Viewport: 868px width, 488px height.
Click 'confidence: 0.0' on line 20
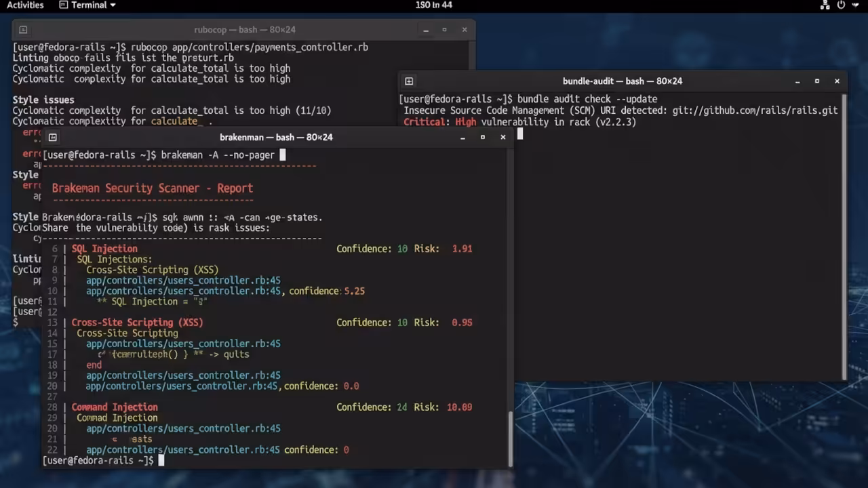pyautogui.click(x=321, y=386)
